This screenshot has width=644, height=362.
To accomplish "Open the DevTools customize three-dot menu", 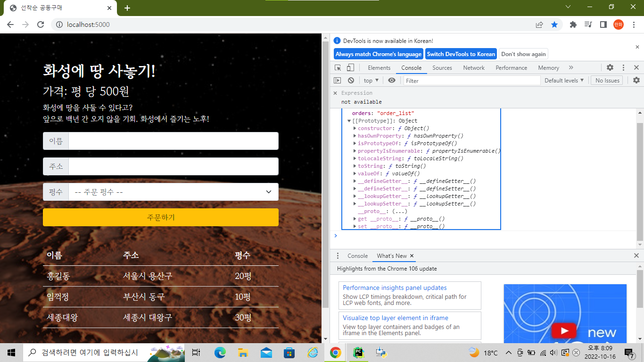I will pyautogui.click(x=623, y=68).
